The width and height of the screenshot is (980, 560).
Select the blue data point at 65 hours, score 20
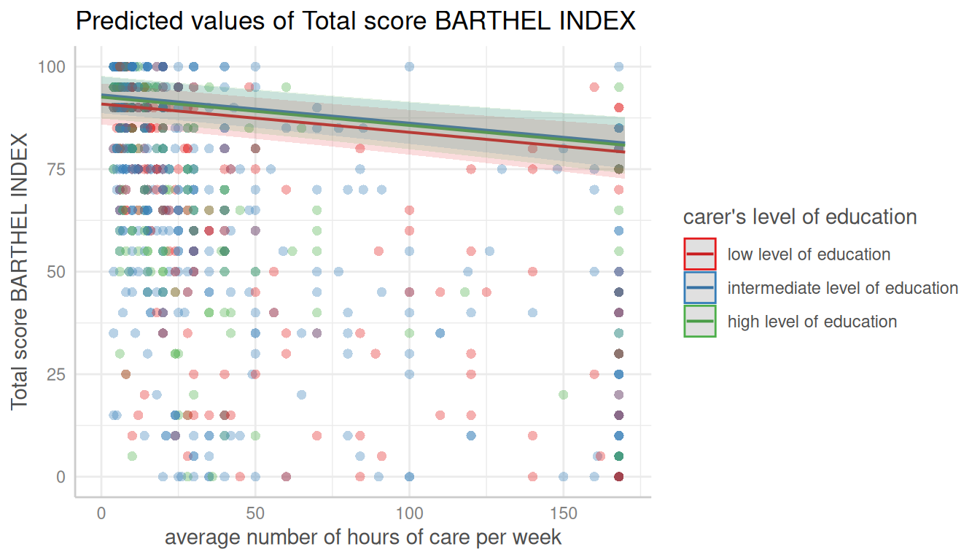(301, 394)
